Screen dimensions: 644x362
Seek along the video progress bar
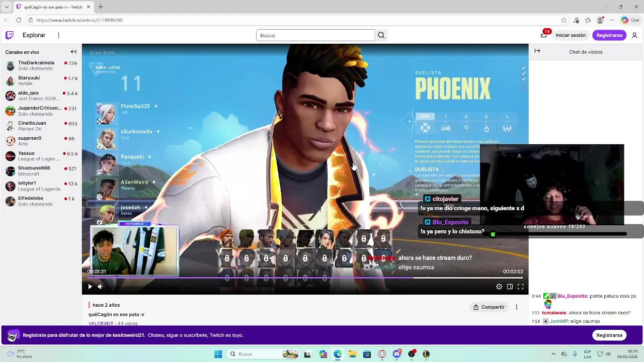click(x=305, y=278)
